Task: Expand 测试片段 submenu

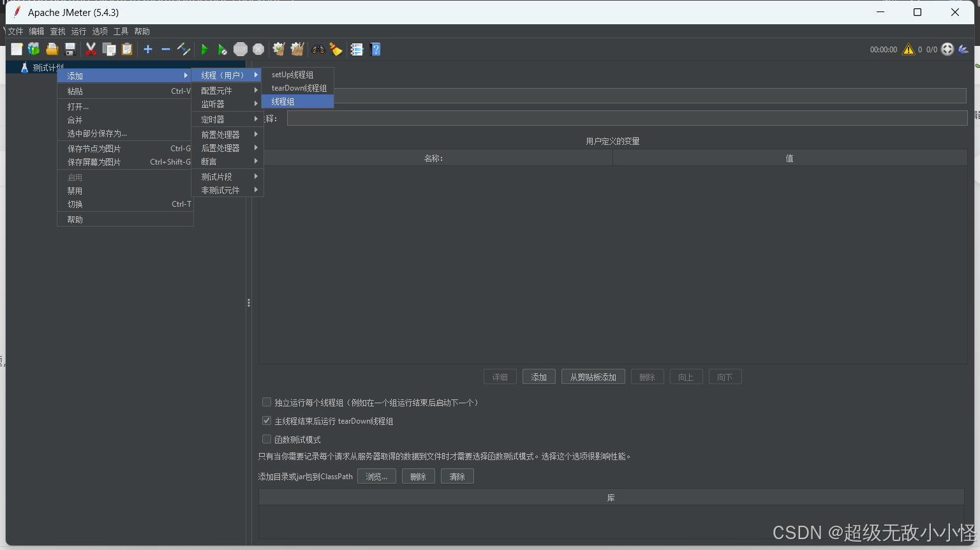Action: [227, 177]
